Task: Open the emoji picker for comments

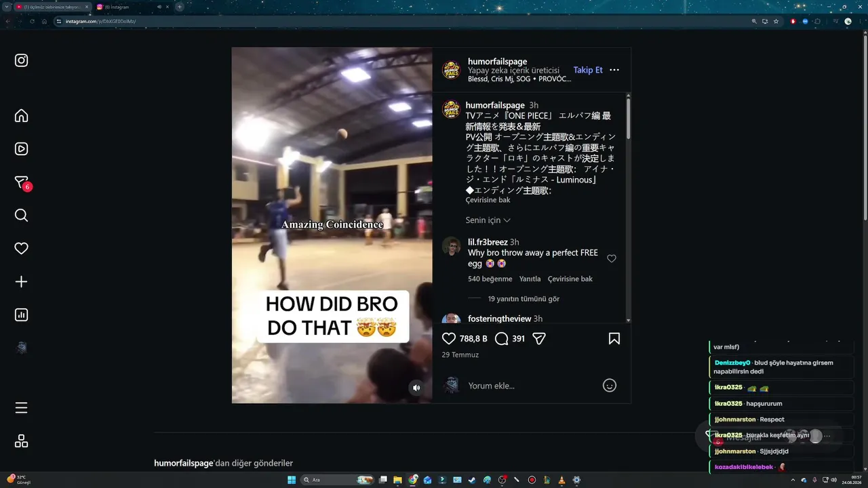Action: click(x=610, y=386)
